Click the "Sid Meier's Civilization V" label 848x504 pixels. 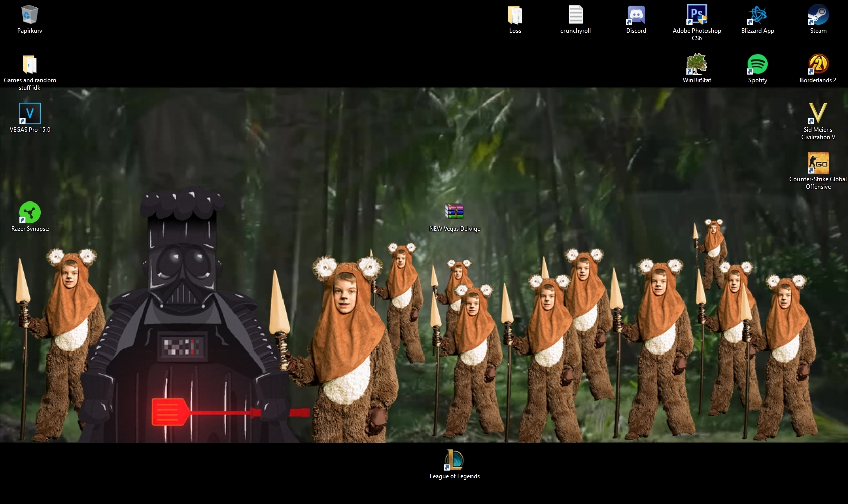click(x=818, y=133)
